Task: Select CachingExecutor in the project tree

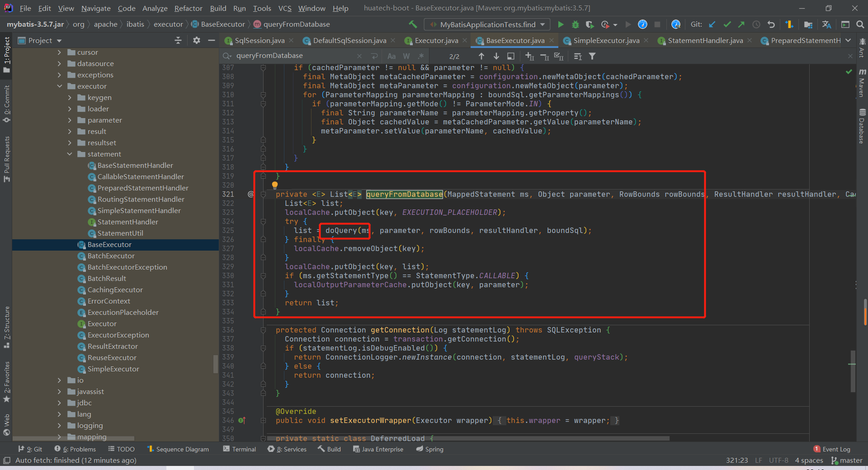Action: point(115,290)
